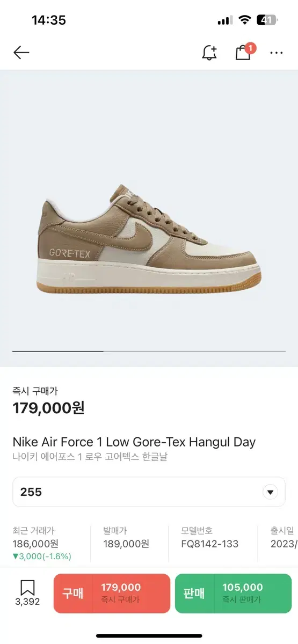Tap the cellular signal bars icon
This screenshot has height=644, width=298.
(x=224, y=21)
